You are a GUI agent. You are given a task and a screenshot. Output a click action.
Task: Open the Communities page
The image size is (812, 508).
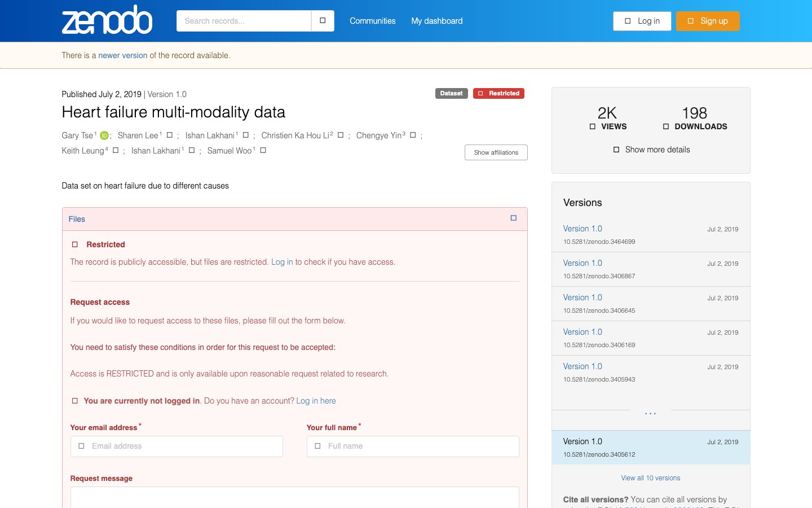click(373, 21)
